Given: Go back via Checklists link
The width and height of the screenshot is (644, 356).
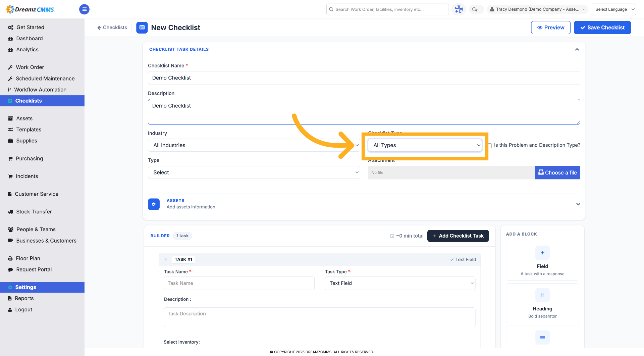Looking at the screenshot, I should coord(112,28).
